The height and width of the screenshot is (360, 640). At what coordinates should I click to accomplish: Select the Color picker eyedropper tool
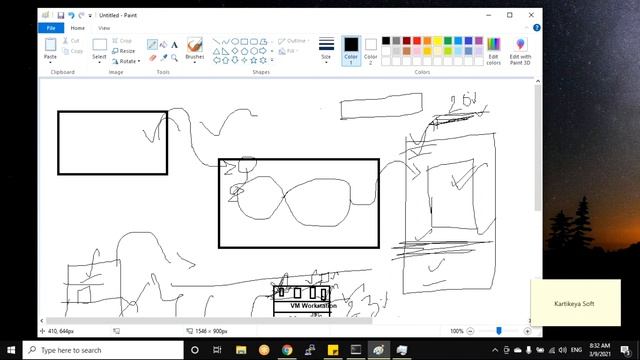[x=163, y=58]
